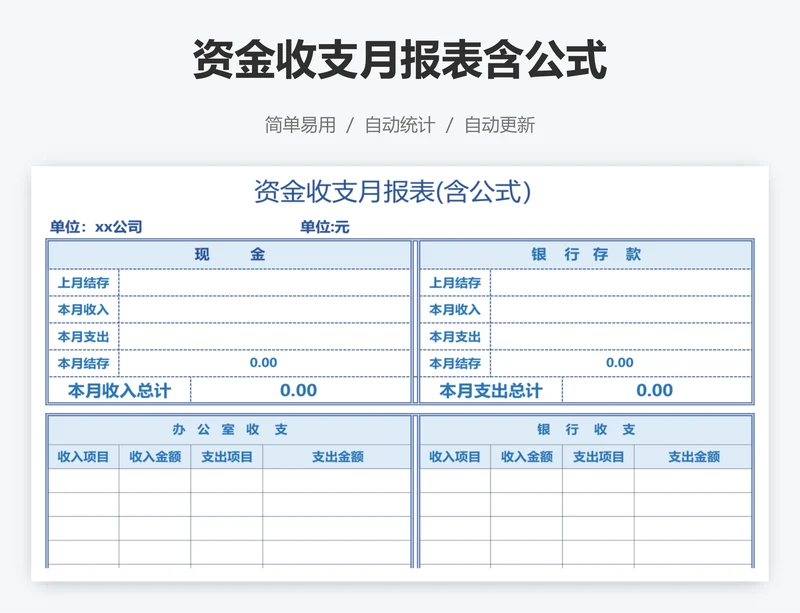Click 本月支出 label under 银行存款
800x613 pixels.
click(455, 337)
